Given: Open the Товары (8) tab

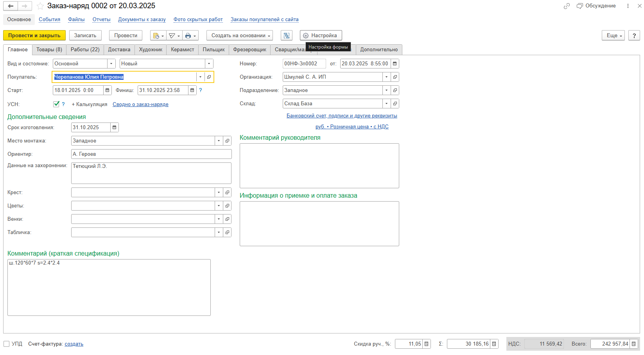Looking at the screenshot, I should coord(49,50).
